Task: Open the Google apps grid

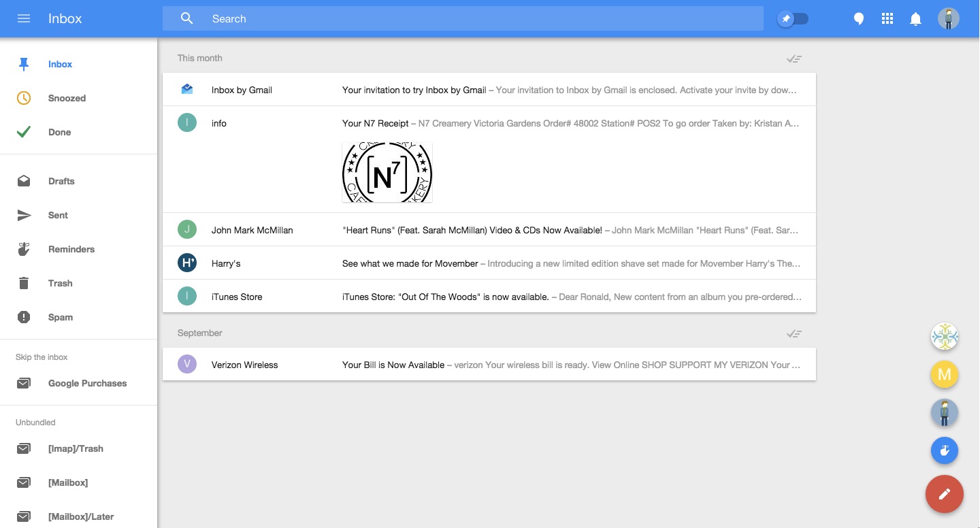Action: [x=887, y=19]
